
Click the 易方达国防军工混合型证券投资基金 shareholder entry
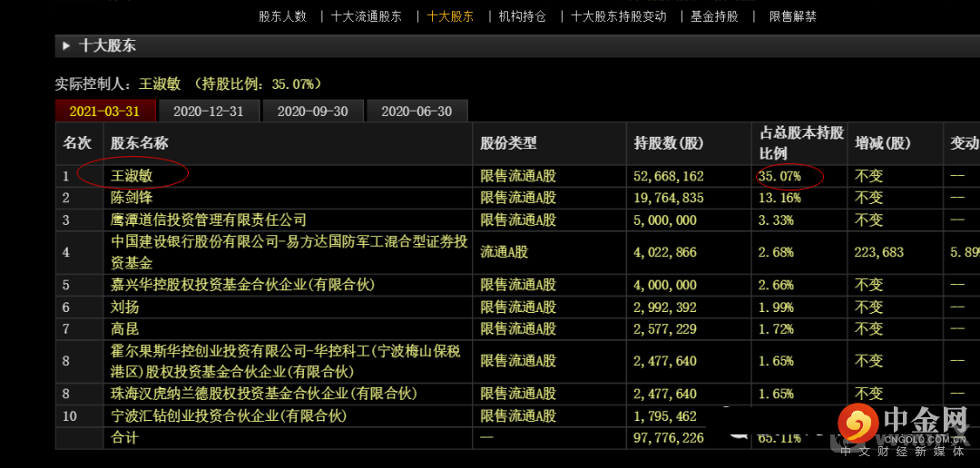tap(289, 252)
